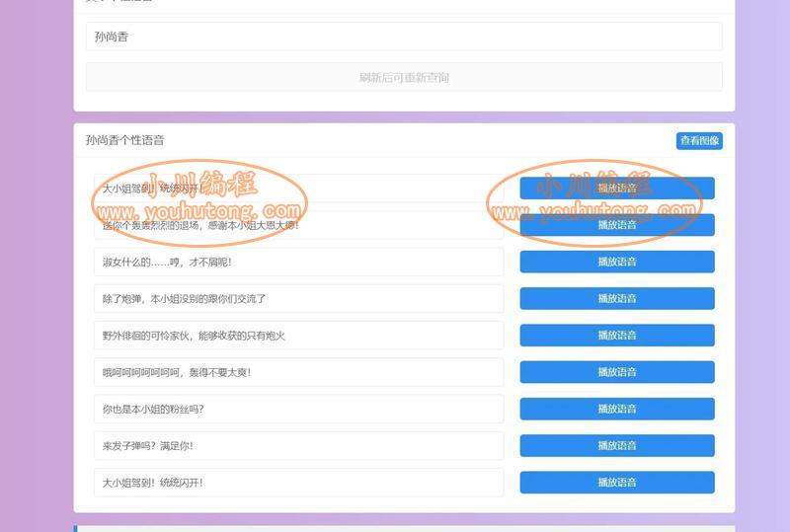
Task: Play voice for 除了炮弹，本小姐没别的 line
Action: pyautogui.click(x=616, y=299)
